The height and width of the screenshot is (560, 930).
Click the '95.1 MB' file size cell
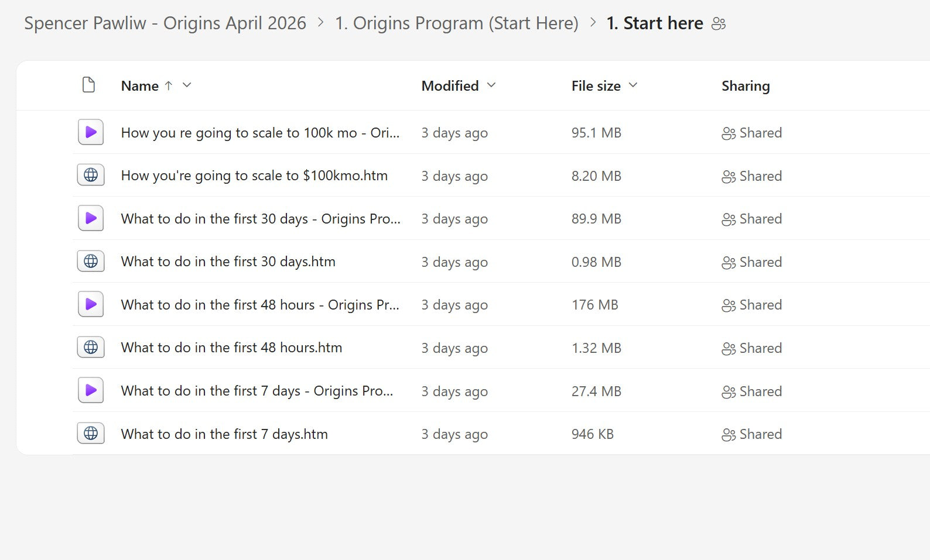pyautogui.click(x=596, y=133)
